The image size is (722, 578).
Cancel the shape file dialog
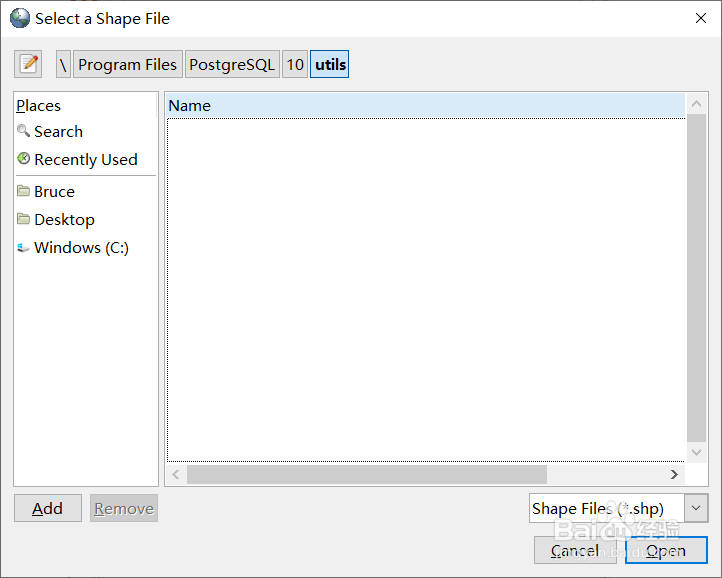click(575, 550)
